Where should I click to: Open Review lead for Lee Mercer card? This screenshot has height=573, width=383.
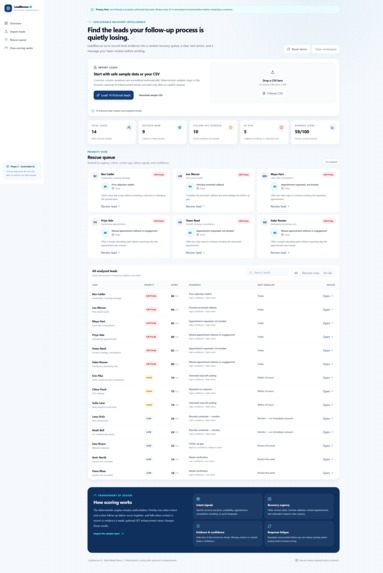195,206
